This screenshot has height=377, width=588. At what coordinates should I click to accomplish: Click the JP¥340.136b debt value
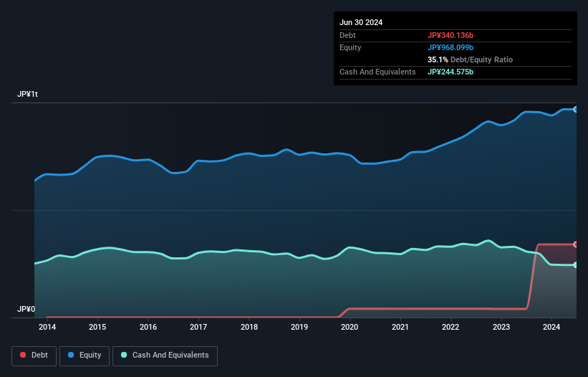(450, 35)
